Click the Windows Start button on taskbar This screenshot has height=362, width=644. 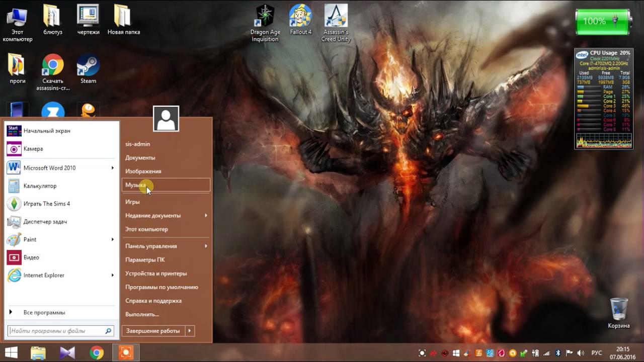11,352
